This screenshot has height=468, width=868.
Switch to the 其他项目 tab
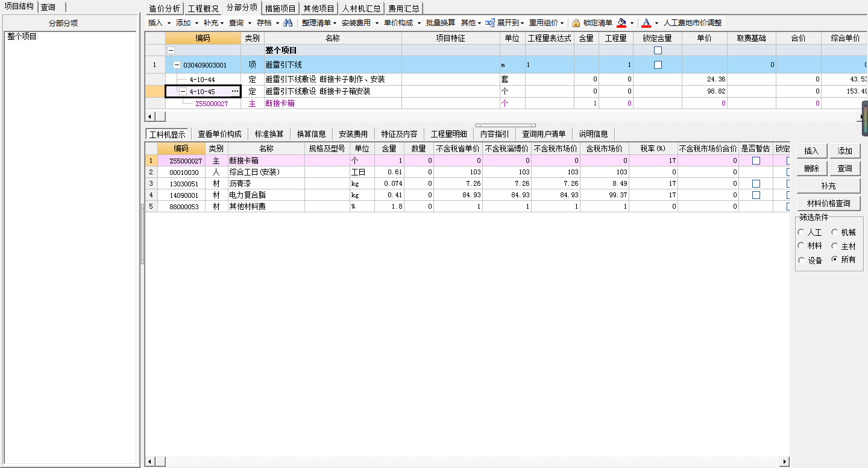click(319, 8)
